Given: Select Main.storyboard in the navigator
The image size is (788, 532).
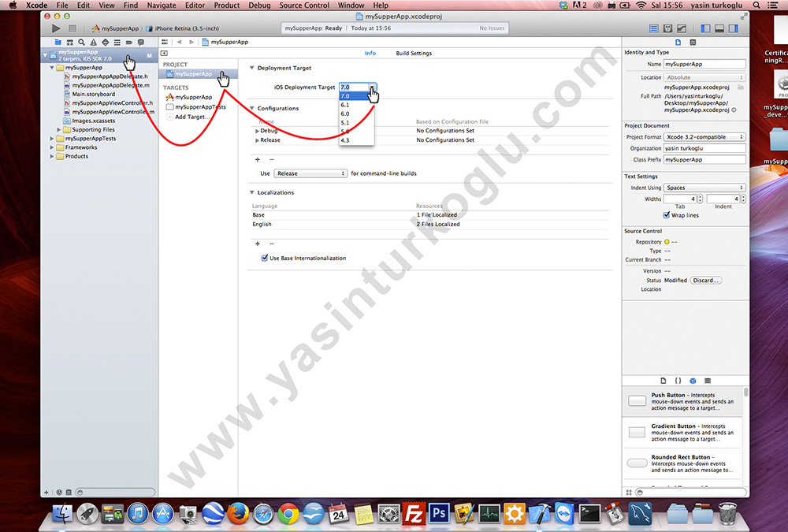Looking at the screenshot, I should tap(94, 94).
